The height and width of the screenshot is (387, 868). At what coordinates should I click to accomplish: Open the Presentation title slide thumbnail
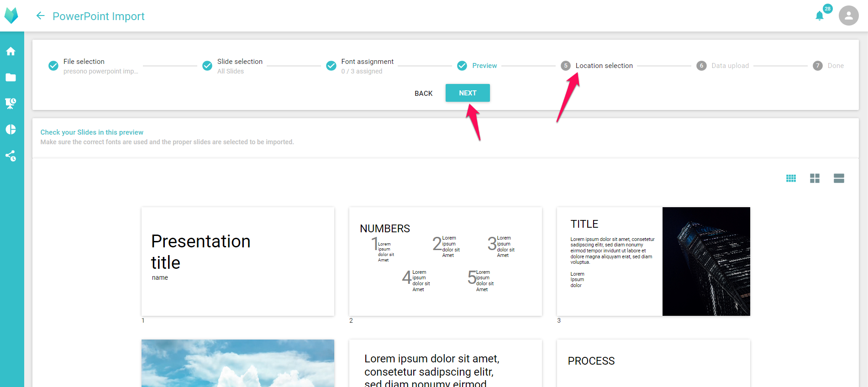tap(238, 261)
